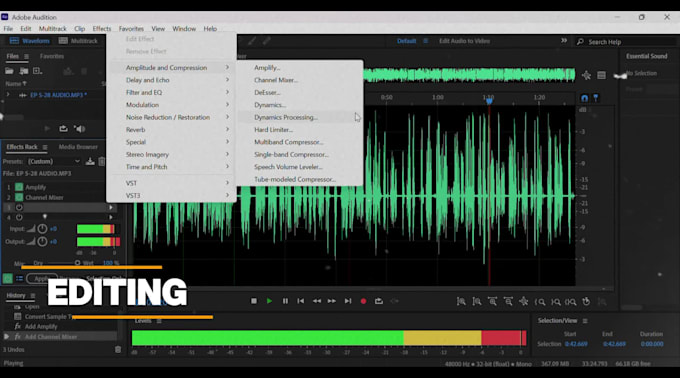The height and width of the screenshot is (378, 680).
Task: Click Zoom Out Amplitude icon
Action: click(x=477, y=301)
